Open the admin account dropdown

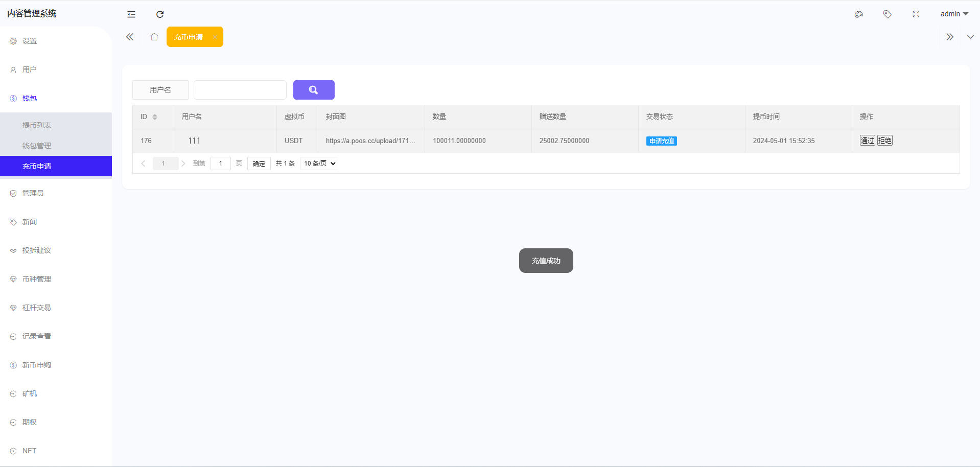tap(953, 14)
